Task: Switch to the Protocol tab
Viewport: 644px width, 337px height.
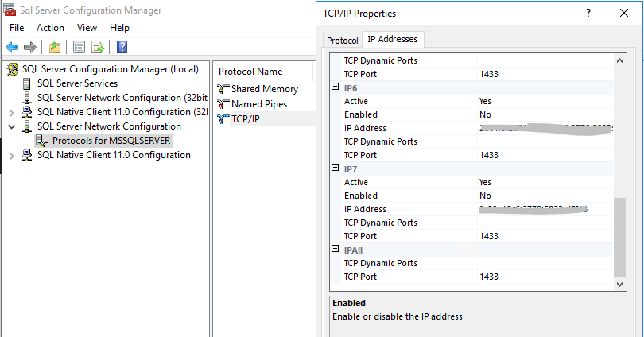Action: pos(342,41)
